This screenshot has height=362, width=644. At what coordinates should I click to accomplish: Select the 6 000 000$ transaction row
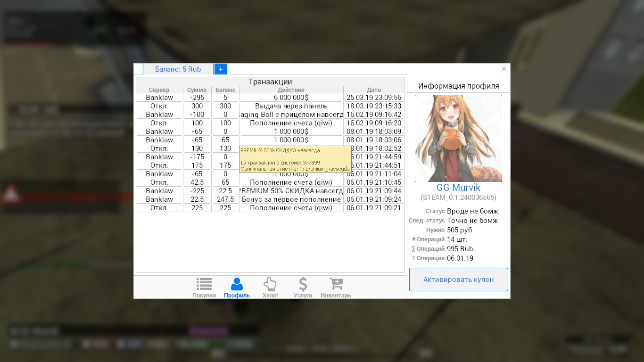(291, 98)
